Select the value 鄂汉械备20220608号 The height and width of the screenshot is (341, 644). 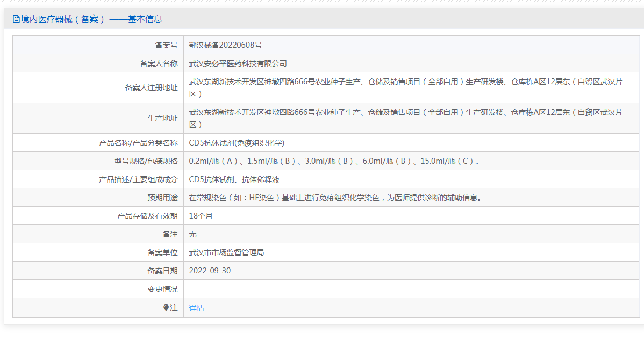pos(225,45)
